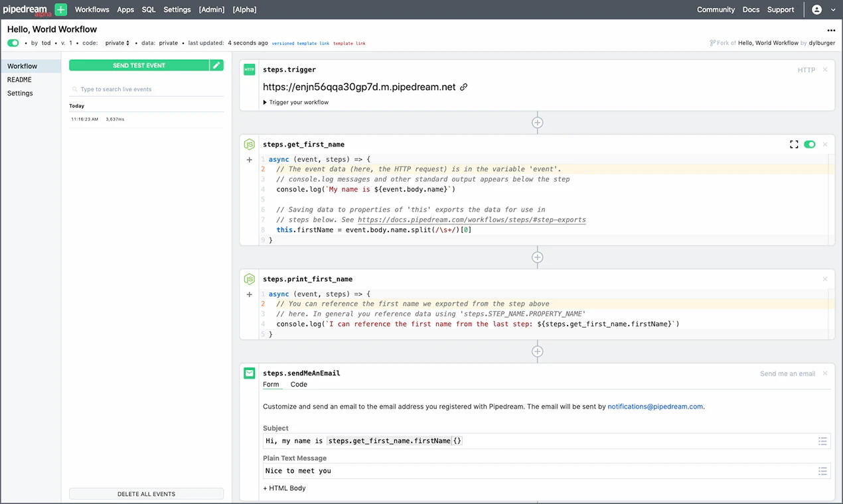Viewport: 843px width, 504px height.
Task: Click SEND TEST EVENT button
Action: pyautogui.click(x=139, y=66)
